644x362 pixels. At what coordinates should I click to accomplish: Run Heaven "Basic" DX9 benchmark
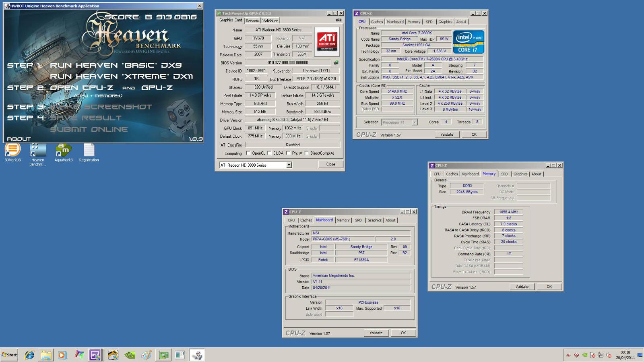[116, 65]
